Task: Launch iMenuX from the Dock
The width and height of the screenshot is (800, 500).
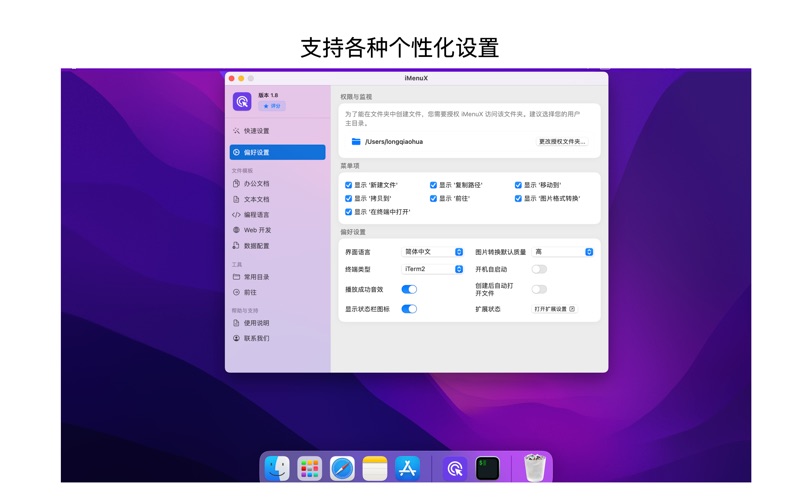Action: 455,468
